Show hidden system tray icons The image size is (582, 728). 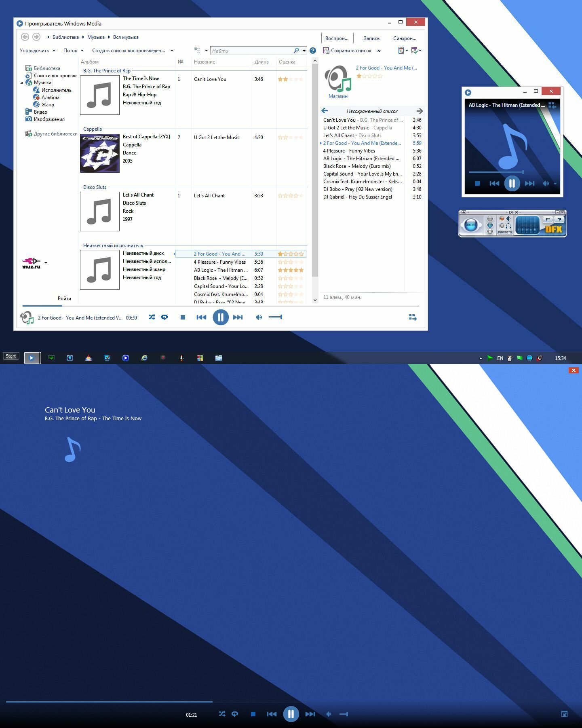(481, 358)
